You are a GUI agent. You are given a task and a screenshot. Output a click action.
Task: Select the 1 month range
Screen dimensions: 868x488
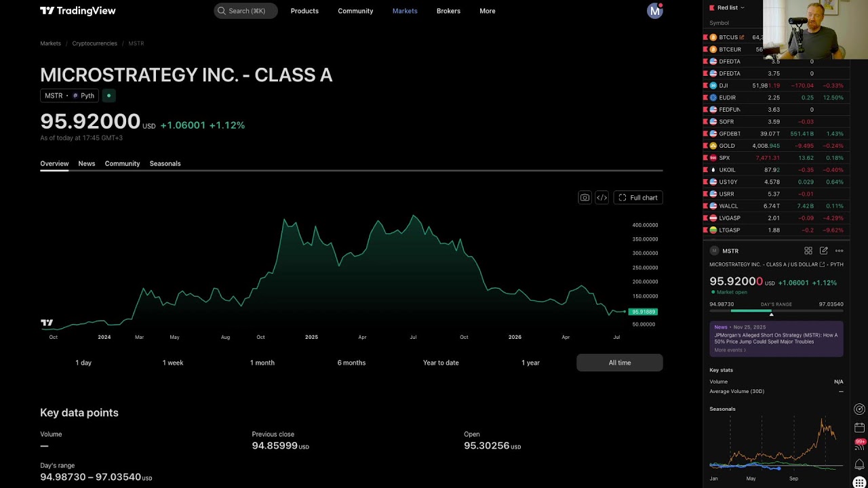tap(262, 363)
